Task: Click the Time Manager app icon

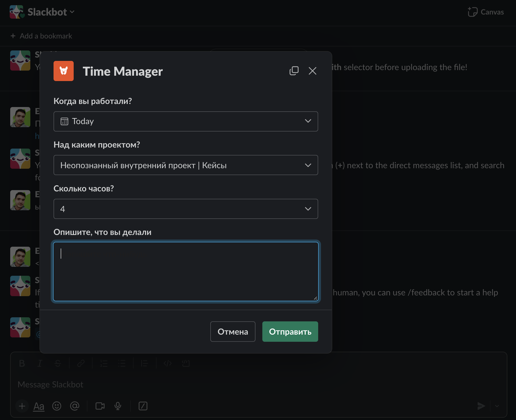Action: 63,71
